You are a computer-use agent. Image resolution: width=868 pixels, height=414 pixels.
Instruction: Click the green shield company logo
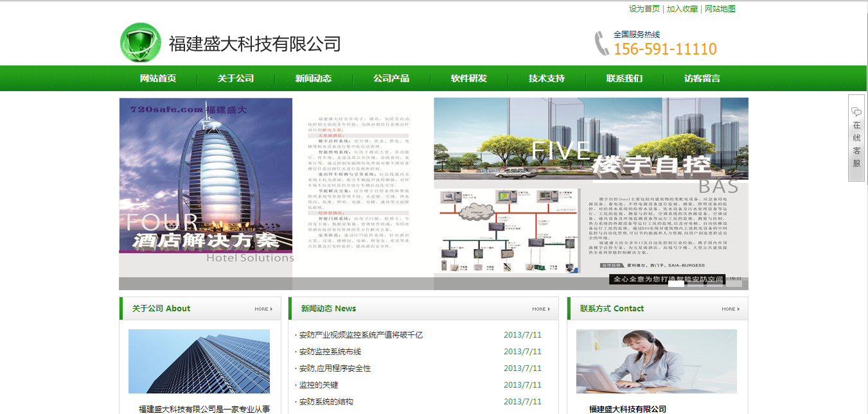pos(141,42)
